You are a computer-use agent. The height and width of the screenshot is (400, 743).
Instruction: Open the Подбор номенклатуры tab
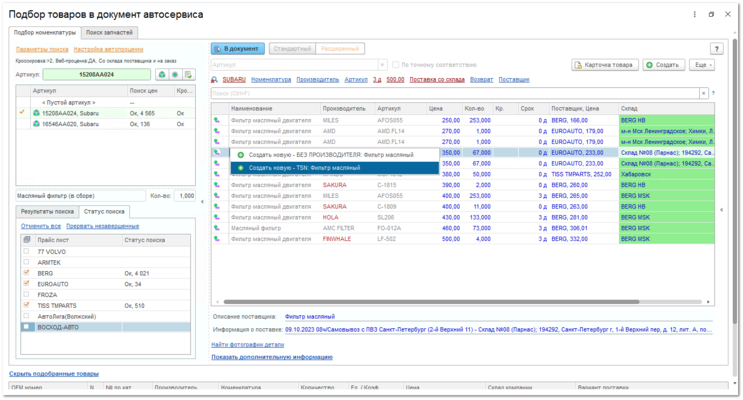tap(45, 33)
